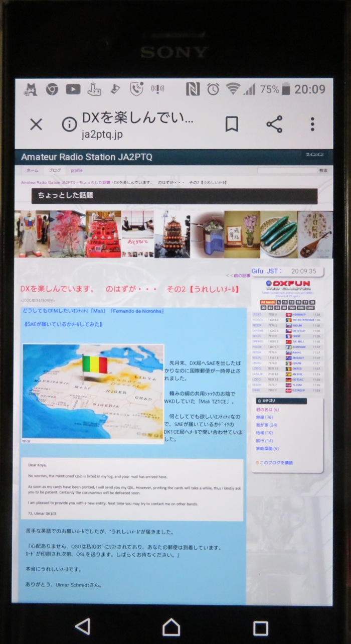This screenshot has width=351, height=644.
Task: Follow the Amateur Radio Station JA2PTQ breadcrumb link
Action: tap(48, 182)
